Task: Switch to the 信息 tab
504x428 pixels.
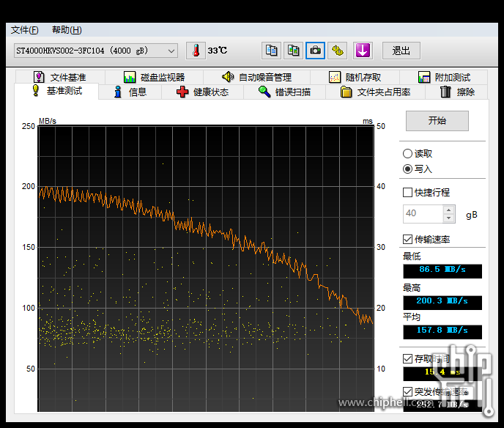Action: tap(130, 92)
